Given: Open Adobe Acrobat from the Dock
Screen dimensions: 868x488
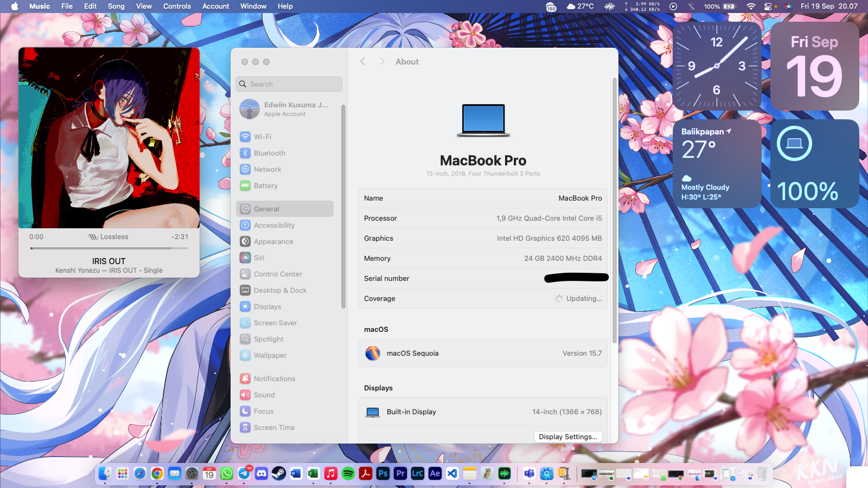Looking at the screenshot, I should click(x=366, y=473).
